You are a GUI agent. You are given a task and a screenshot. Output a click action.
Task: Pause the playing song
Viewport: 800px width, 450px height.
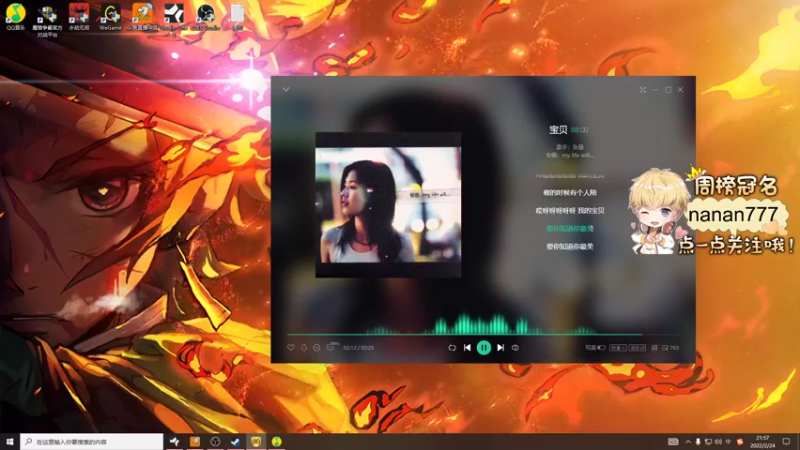[484, 347]
